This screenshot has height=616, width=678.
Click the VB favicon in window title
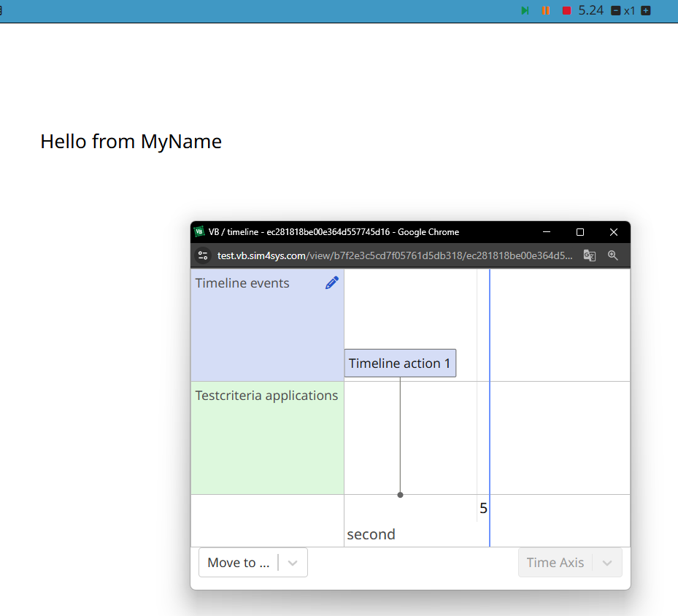pos(199,231)
